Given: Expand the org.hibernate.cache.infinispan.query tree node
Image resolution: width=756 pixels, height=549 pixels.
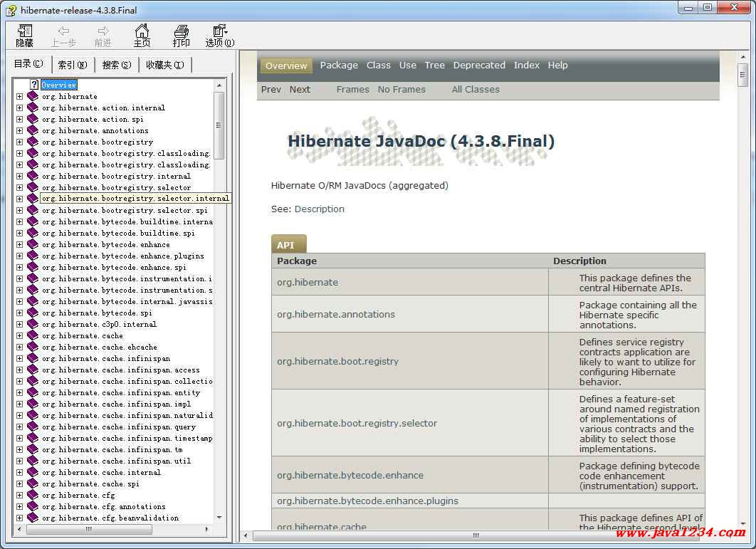Looking at the screenshot, I should [19, 427].
